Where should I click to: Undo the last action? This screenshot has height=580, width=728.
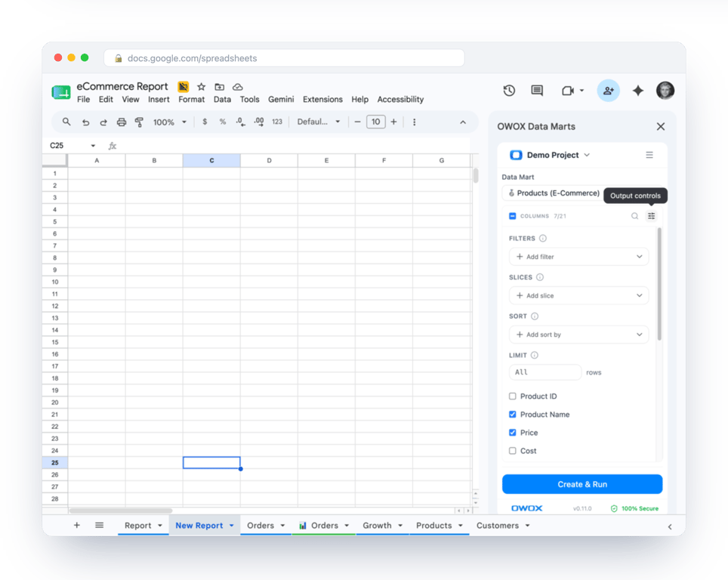point(85,122)
